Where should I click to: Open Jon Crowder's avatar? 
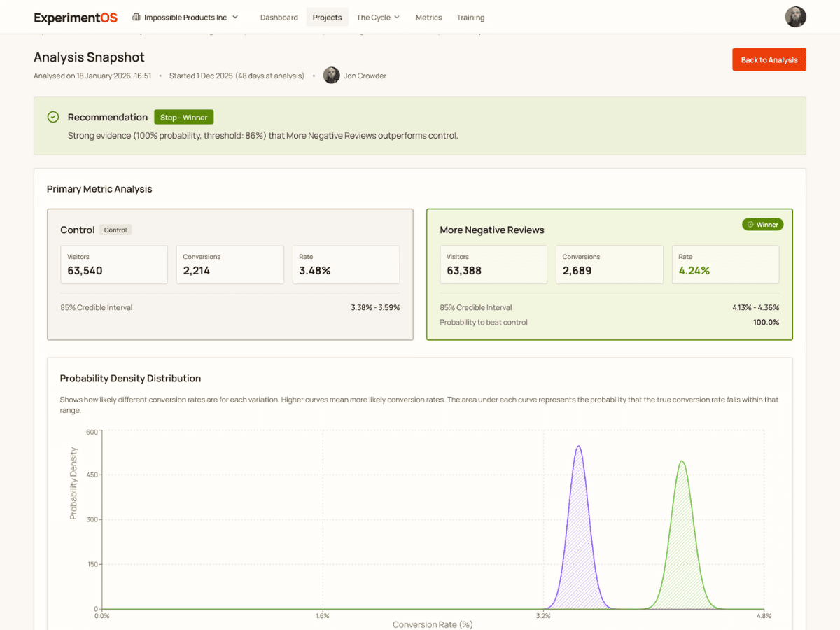coord(331,75)
